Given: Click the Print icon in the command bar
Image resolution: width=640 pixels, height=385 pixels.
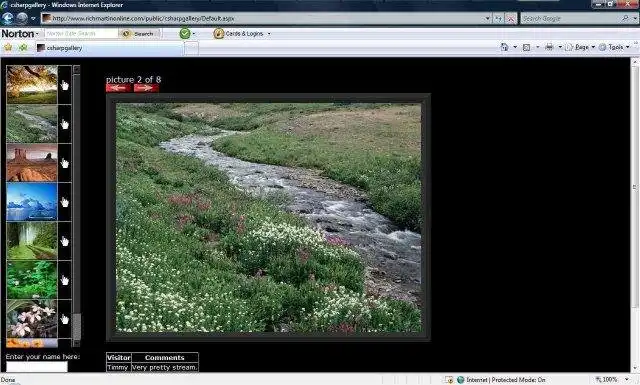Looking at the screenshot, I should pyautogui.click(x=549, y=47).
